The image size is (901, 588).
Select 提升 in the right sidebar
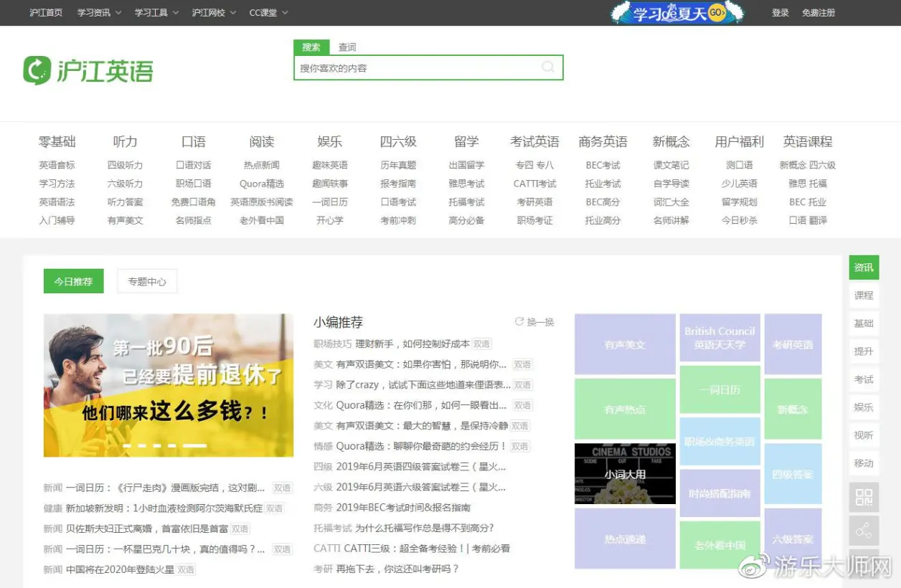[864, 351]
